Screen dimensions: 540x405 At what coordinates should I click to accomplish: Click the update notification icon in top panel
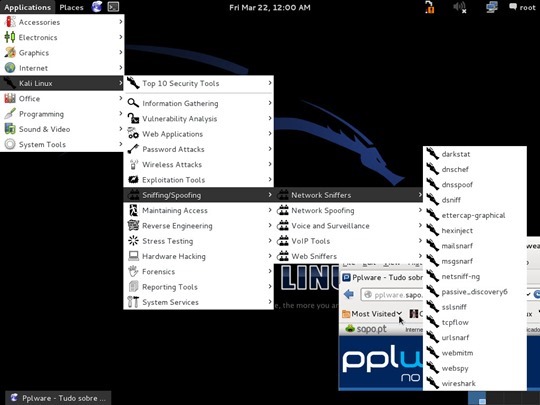click(x=429, y=7)
